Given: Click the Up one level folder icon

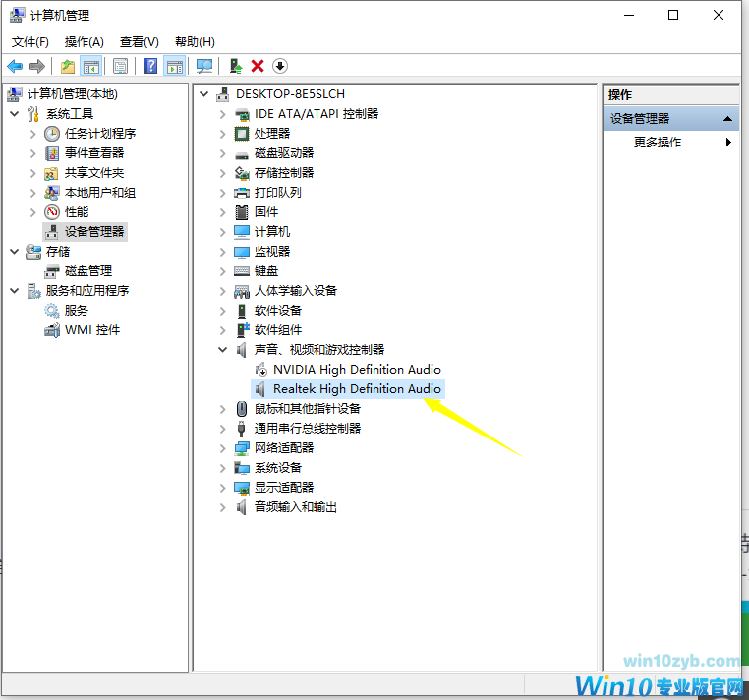Looking at the screenshot, I should 68,66.
